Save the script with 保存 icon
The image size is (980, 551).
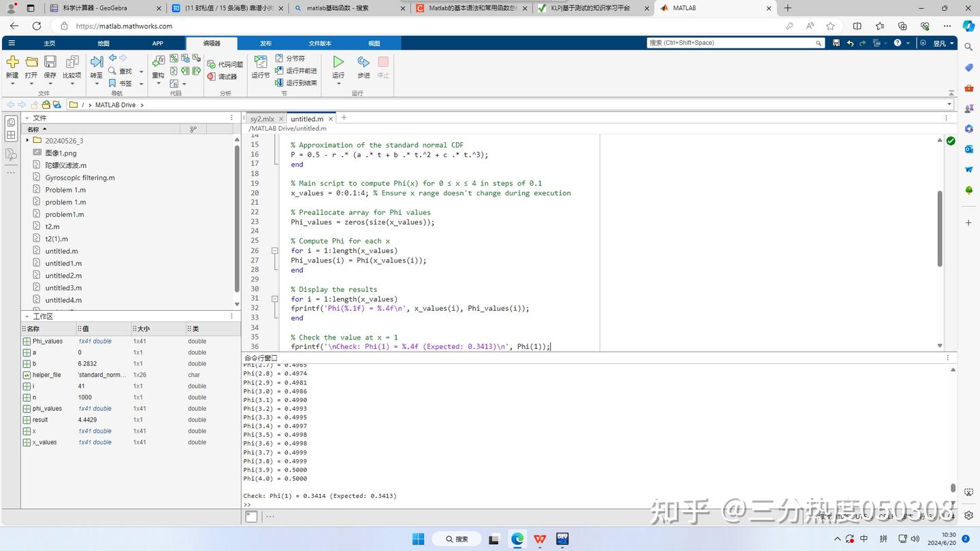[x=50, y=62]
